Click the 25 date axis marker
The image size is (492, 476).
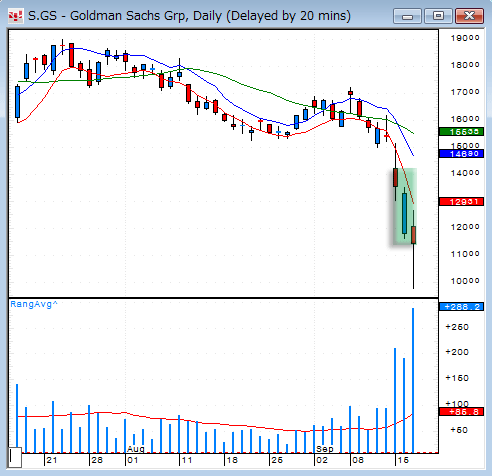(x=277, y=460)
